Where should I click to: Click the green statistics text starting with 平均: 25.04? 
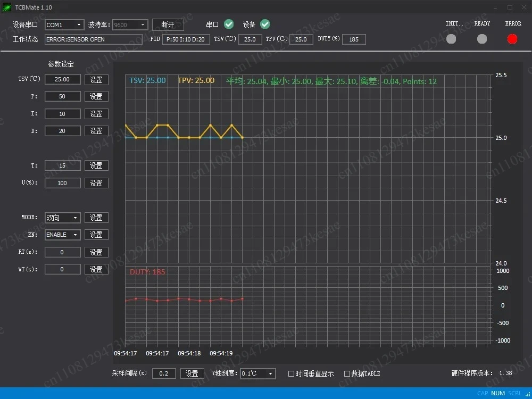point(331,81)
